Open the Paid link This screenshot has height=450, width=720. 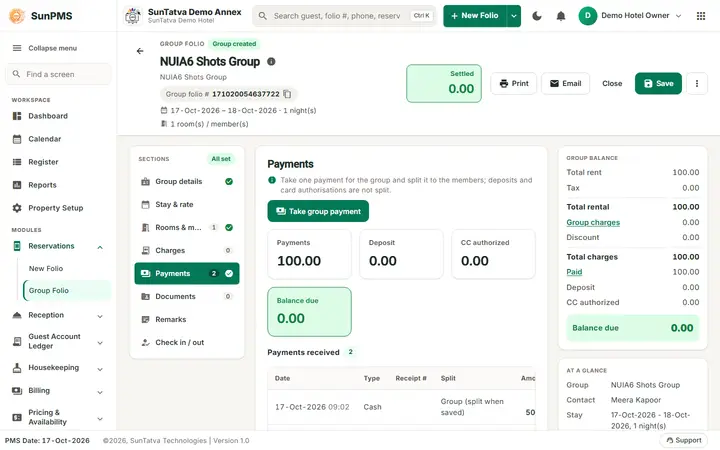[x=574, y=272]
